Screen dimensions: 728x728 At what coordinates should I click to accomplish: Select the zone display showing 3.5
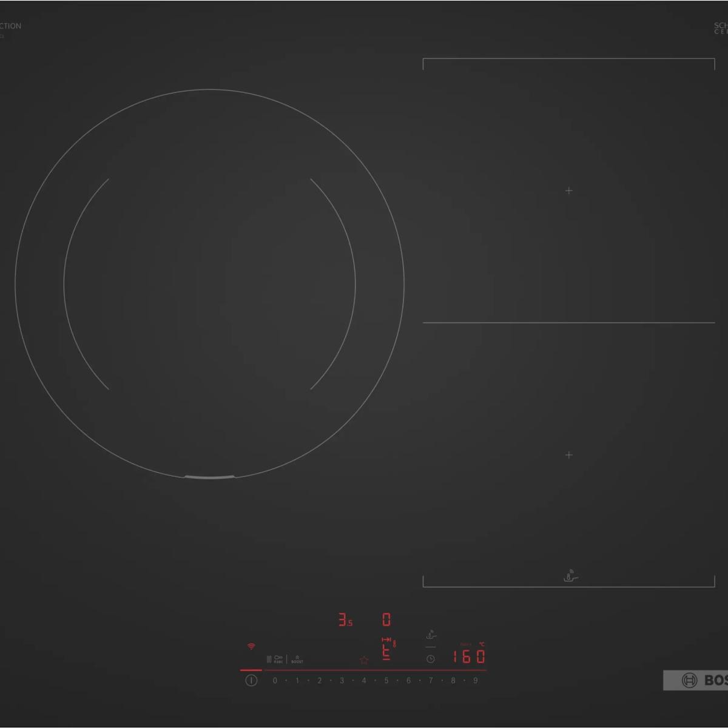coord(345,620)
